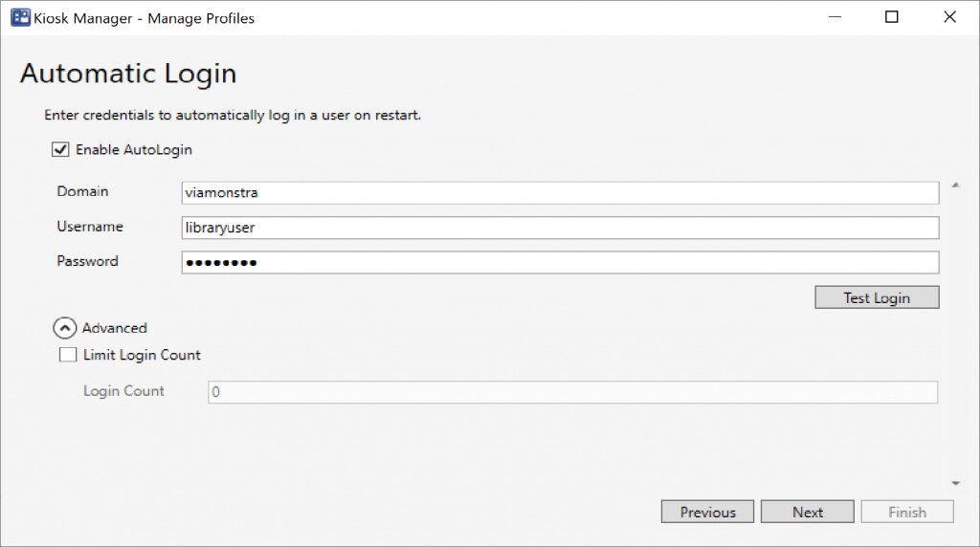980x547 pixels.
Task: Proceed using the Next button
Action: tap(807, 512)
